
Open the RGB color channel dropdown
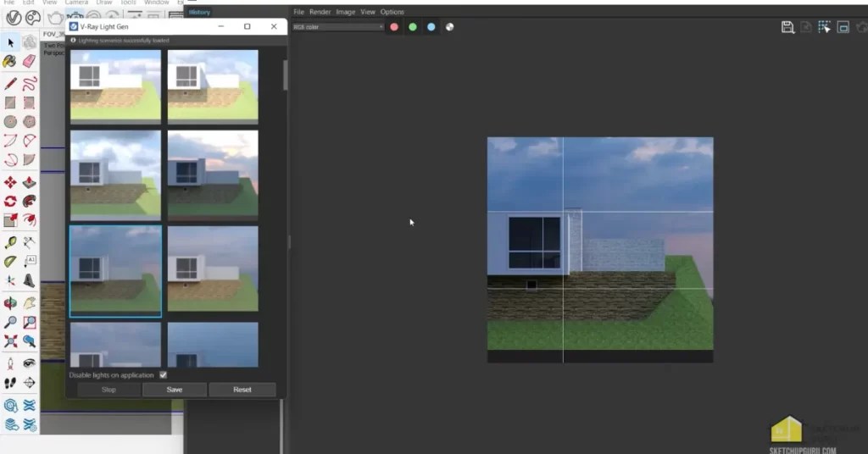pyautogui.click(x=337, y=26)
